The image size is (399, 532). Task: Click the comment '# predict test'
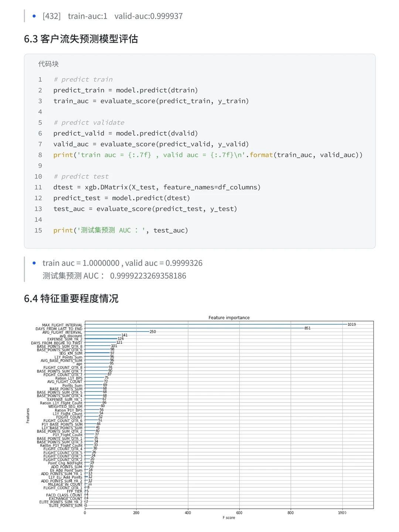pos(81,177)
